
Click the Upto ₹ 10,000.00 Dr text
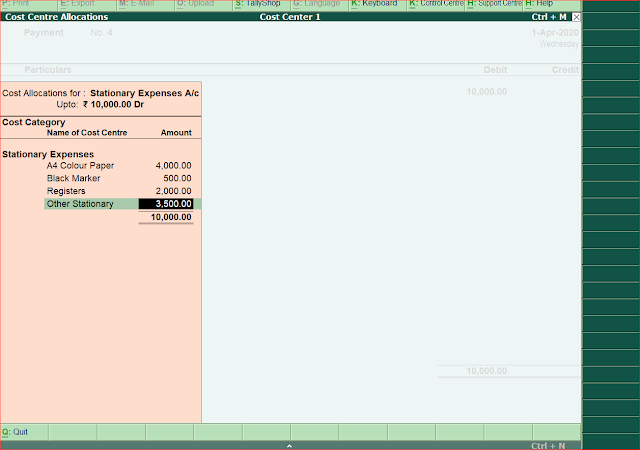[x=100, y=105]
